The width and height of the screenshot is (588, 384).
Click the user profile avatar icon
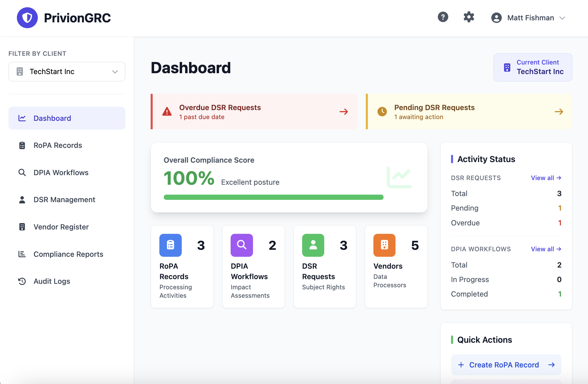point(496,18)
